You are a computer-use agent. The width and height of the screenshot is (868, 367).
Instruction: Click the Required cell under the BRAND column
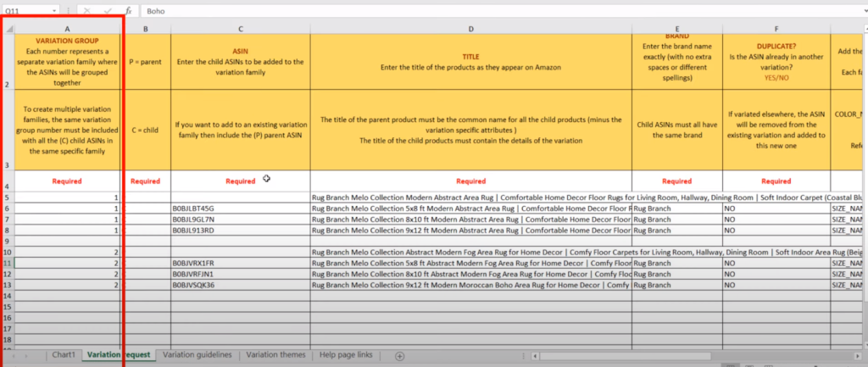(677, 181)
